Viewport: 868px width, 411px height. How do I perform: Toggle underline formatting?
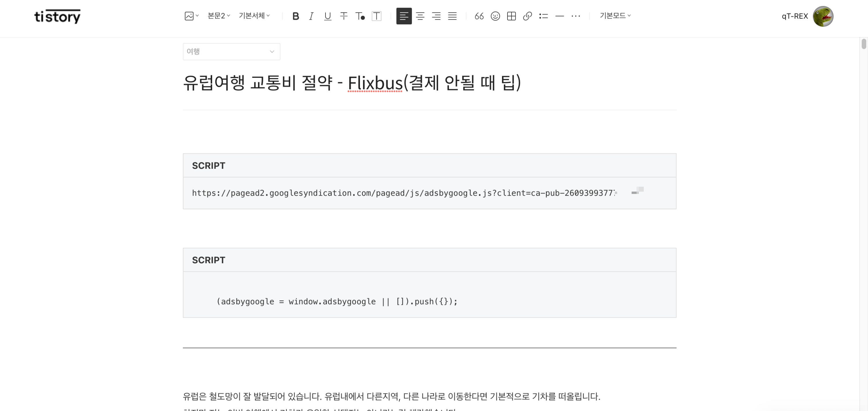pos(327,16)
